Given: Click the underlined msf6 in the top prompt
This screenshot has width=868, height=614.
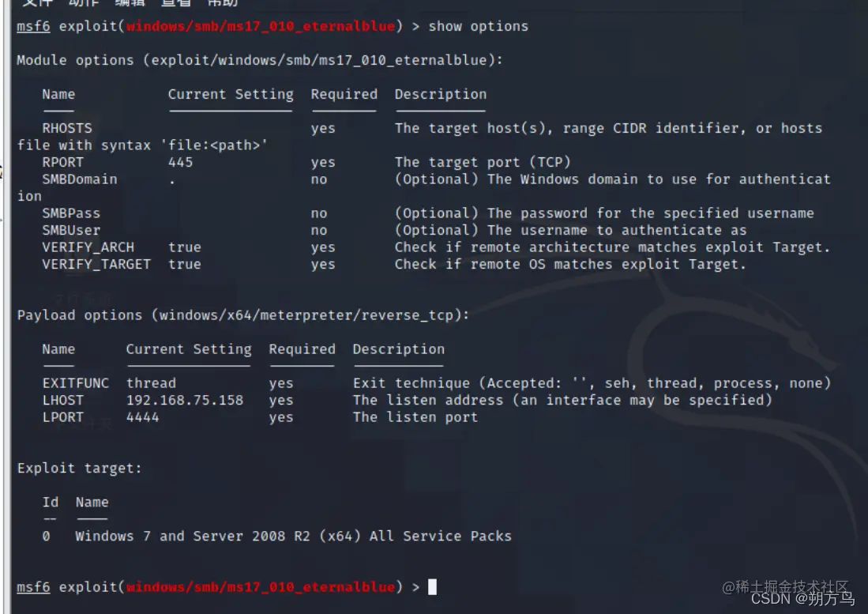Looking at the screenshot, I should (x=33, y=26).
